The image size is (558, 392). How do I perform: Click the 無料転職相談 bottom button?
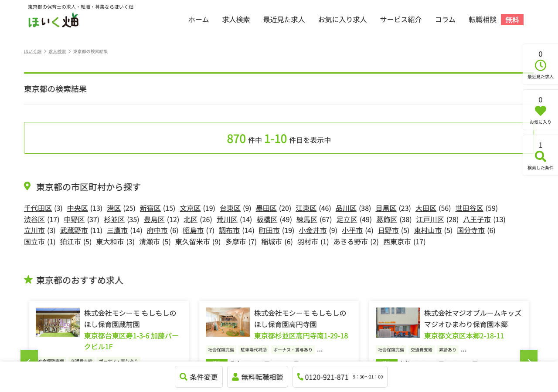[x=258, y=377]
